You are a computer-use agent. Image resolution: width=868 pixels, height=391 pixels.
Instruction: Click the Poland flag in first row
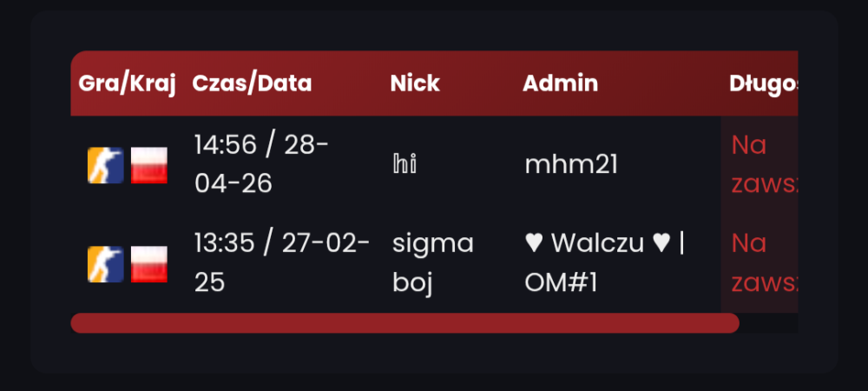click(x=149, y=165)
